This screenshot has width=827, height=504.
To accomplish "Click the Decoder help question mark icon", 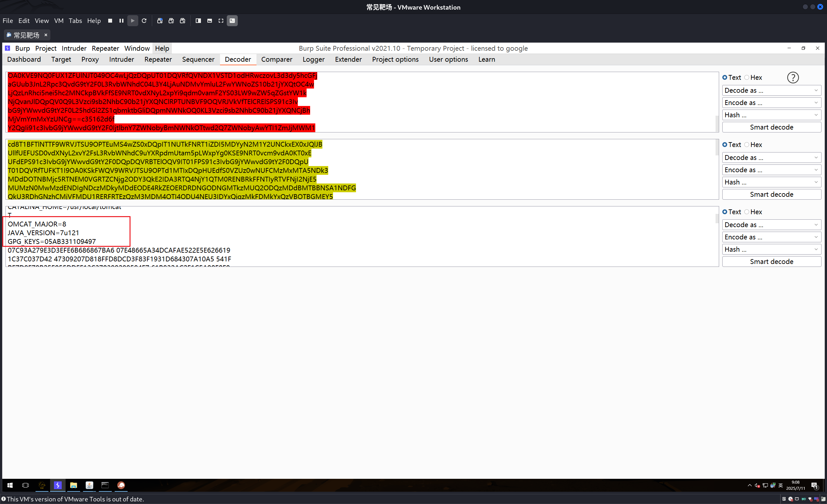I will [x=792, y=78].
